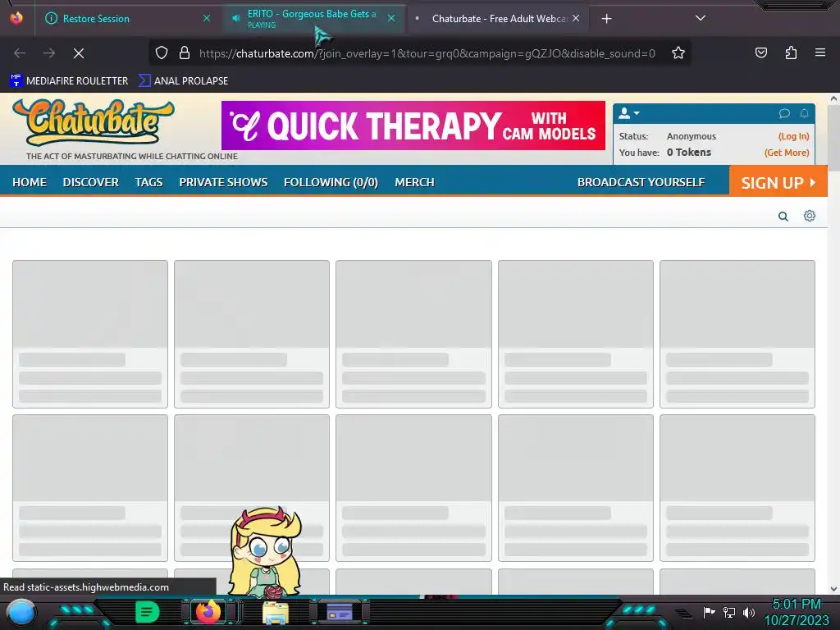Open the MERCH menu item
Image resolution: width=840 pixels, height=630 pixels.
(414, 182)
